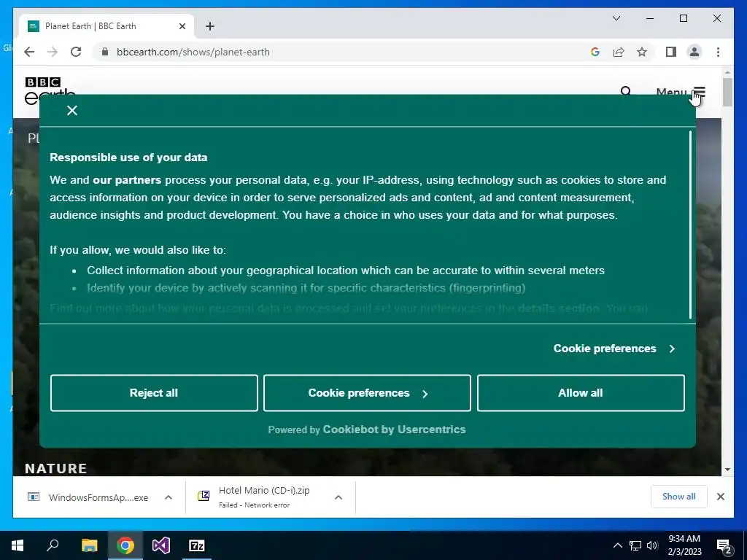
Task: Select the Planet Earth | BBC Earth tab
Action: tap(106, 26)
